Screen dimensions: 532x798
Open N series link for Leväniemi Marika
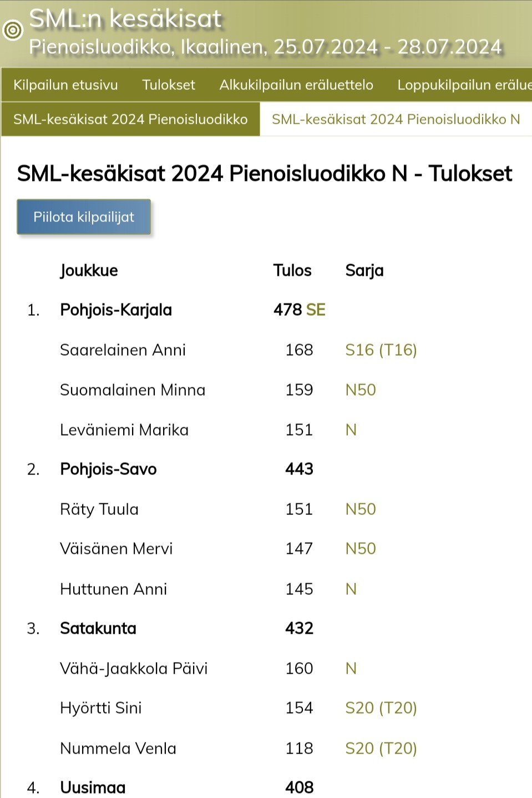tap(351, 430)
